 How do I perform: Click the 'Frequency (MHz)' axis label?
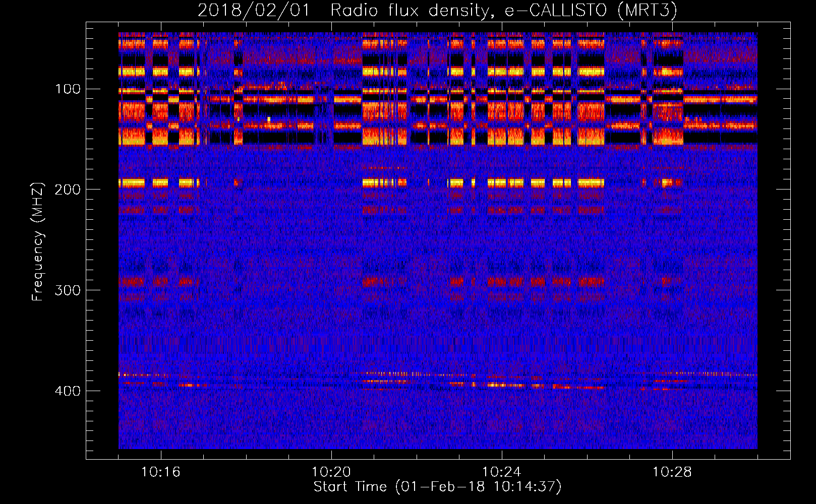point(38,241)
